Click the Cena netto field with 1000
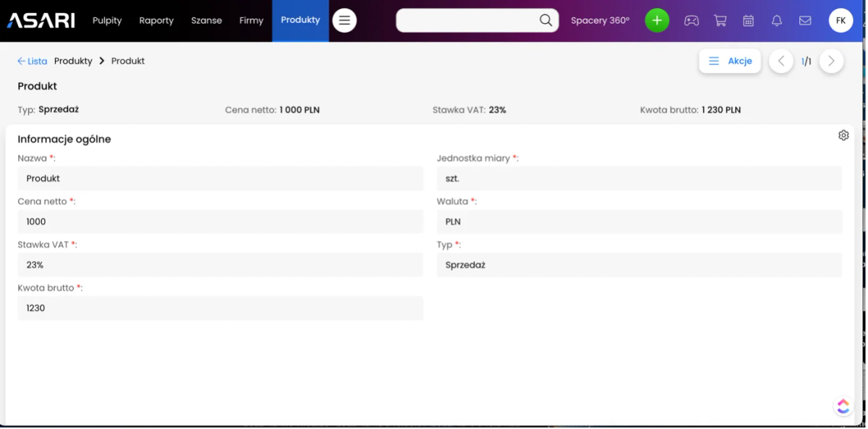 click(220, 221)
